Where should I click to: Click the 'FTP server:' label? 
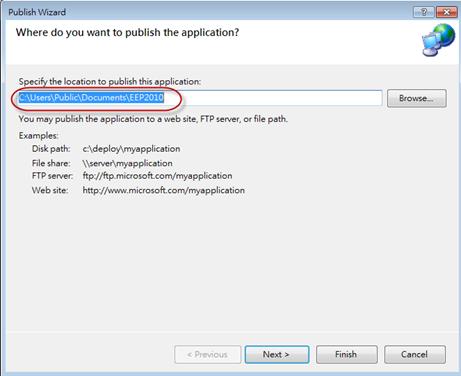point(52,176)
